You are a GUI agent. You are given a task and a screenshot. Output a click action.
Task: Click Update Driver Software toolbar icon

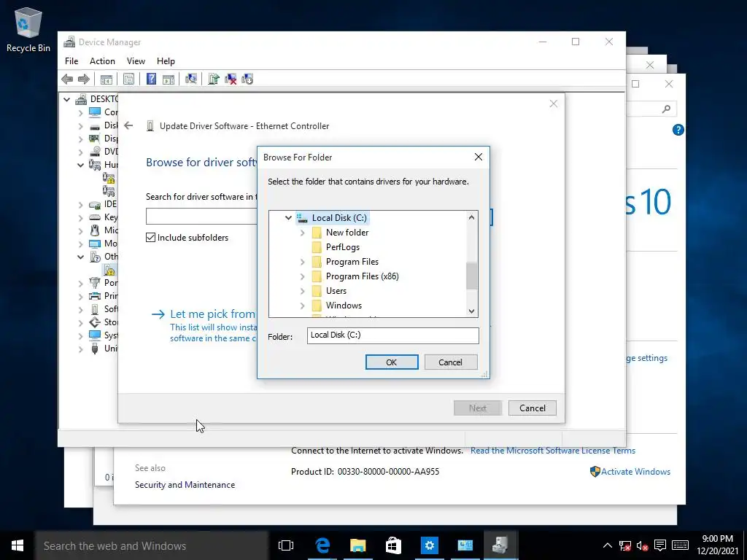tap(214, 79)
